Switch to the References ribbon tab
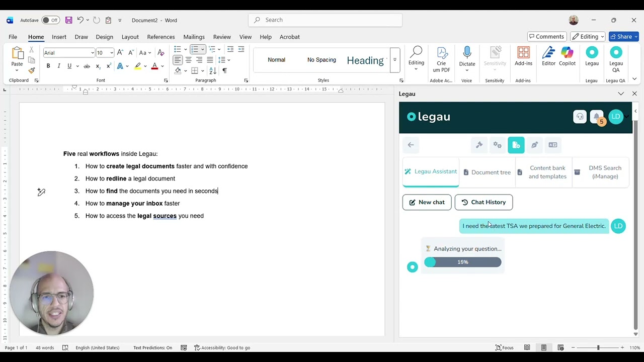This screenshot has width=644, height=362. 161,37
